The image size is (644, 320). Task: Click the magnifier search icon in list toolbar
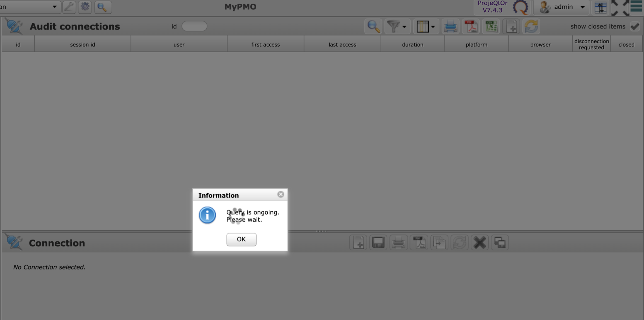(373, 26)
